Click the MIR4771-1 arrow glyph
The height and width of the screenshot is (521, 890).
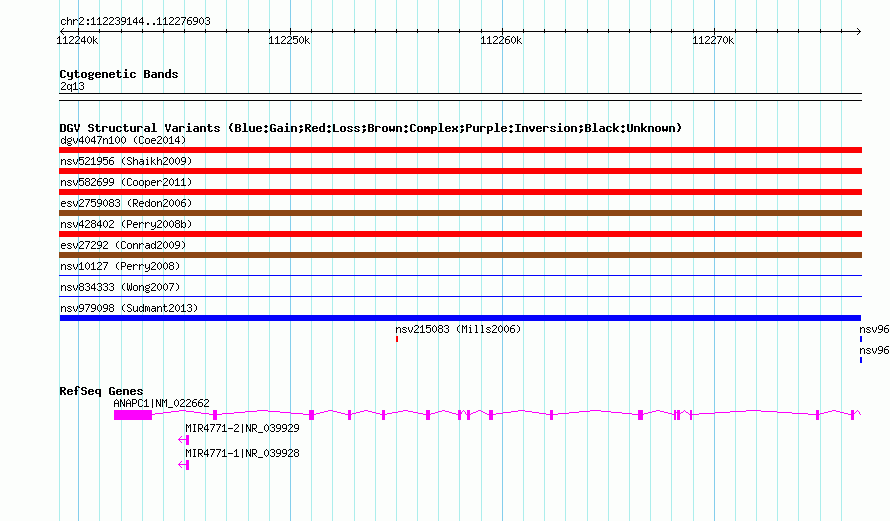click(183, 465)
